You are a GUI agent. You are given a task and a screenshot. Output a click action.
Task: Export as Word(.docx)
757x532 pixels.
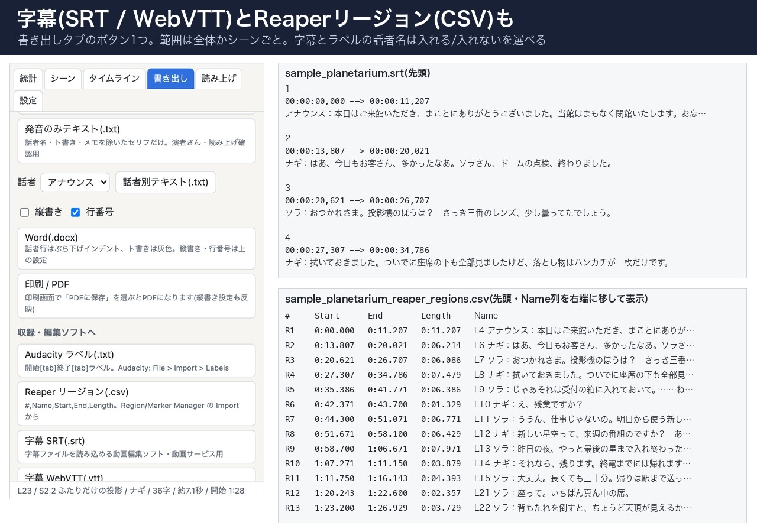click(137, 248)
